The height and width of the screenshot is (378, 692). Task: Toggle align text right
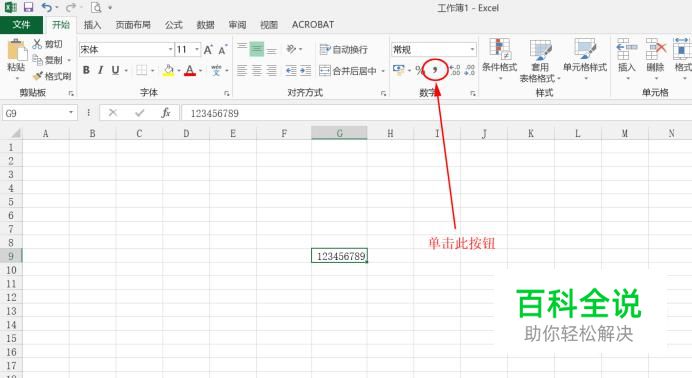click(x=271, y=71)
